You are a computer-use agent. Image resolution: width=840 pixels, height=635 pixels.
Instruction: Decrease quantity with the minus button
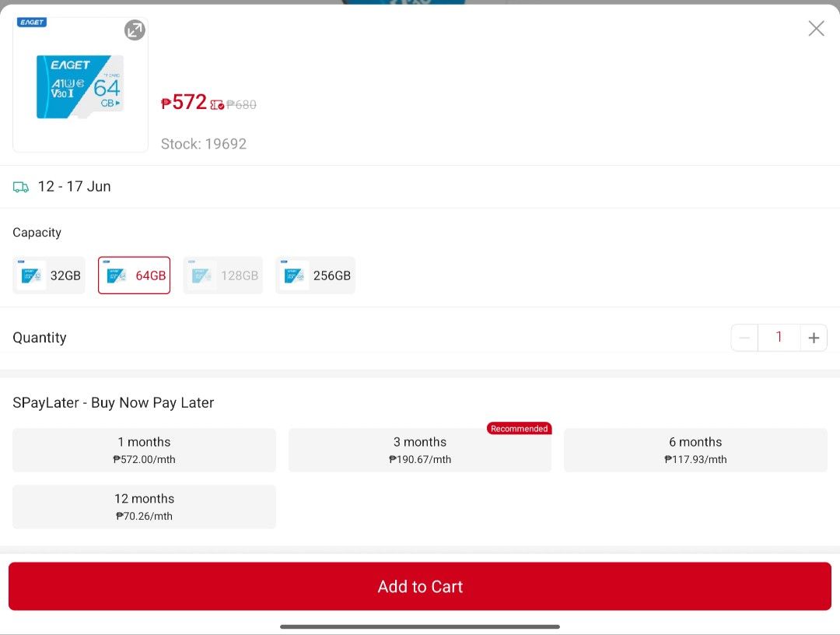[x=744, y=338]
